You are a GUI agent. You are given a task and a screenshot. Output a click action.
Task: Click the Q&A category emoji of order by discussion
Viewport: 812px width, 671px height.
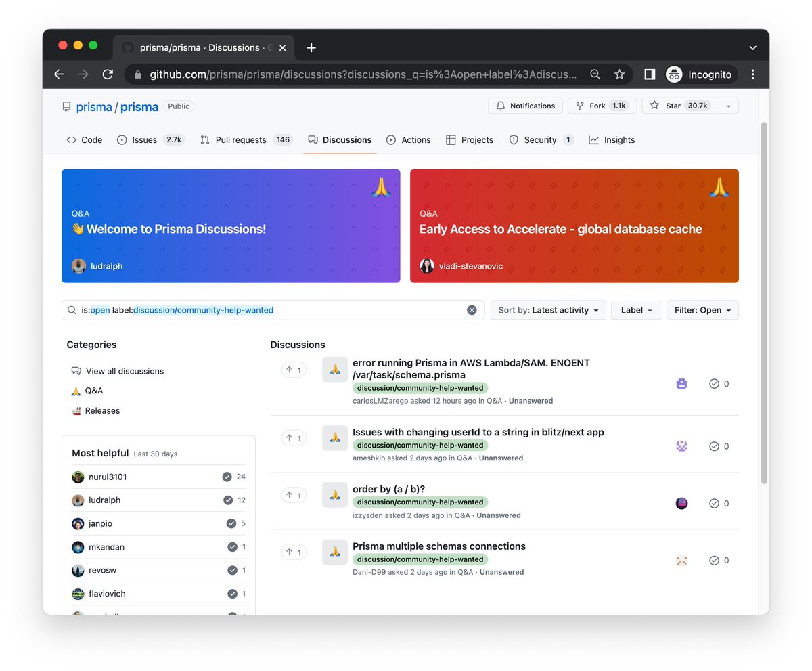[334, 495]
